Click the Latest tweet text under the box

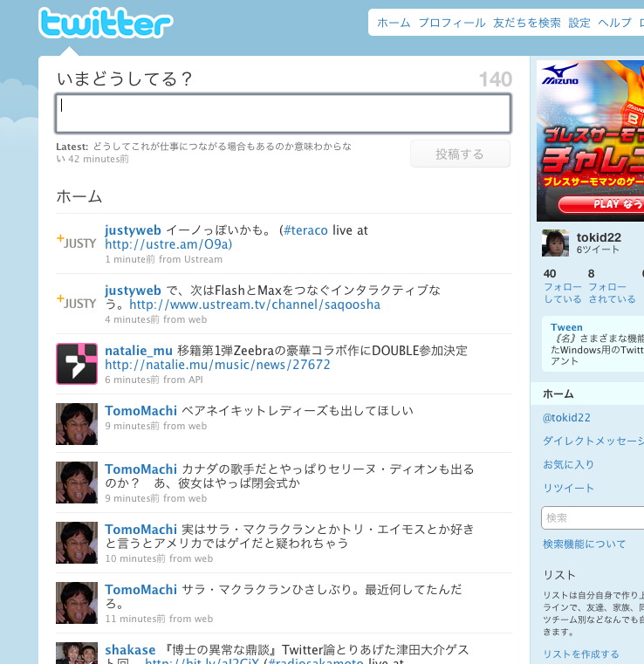pos(203,153)
